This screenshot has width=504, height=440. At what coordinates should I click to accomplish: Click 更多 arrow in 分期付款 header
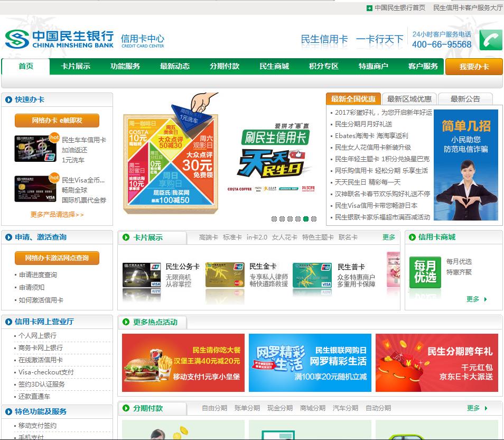tap(477, 408)
